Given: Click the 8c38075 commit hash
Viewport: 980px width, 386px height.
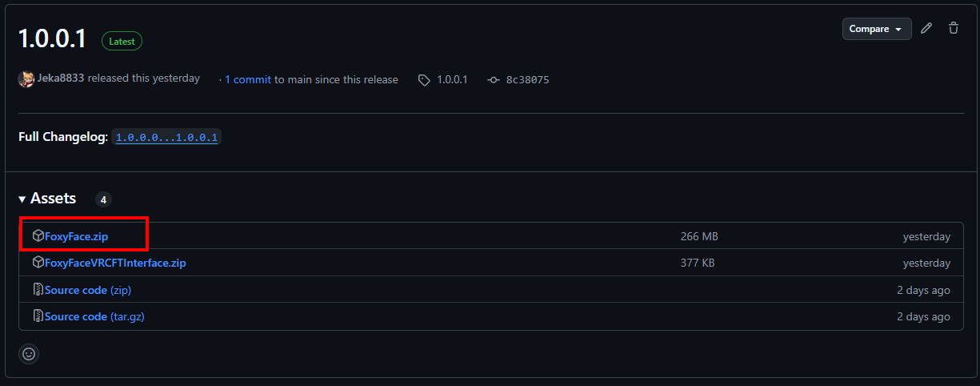Looking at the screenshot, I should click(x=527, y=80).
